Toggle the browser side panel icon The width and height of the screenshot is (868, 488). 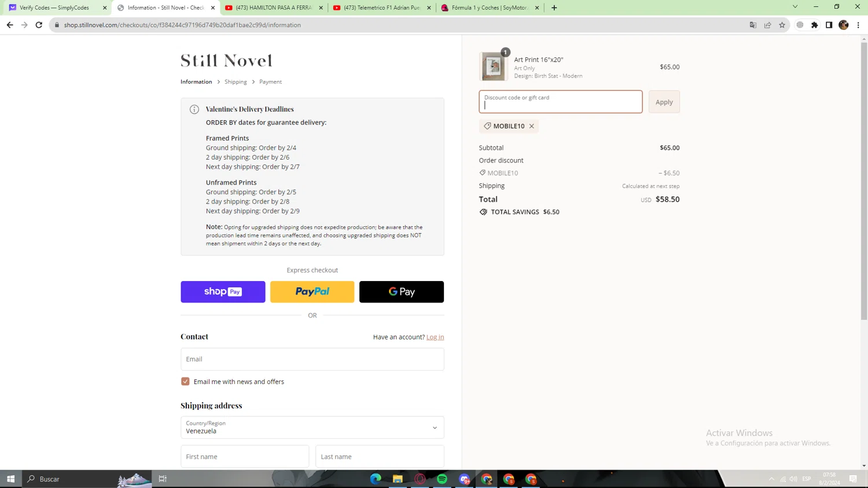(x=829, y=25)
